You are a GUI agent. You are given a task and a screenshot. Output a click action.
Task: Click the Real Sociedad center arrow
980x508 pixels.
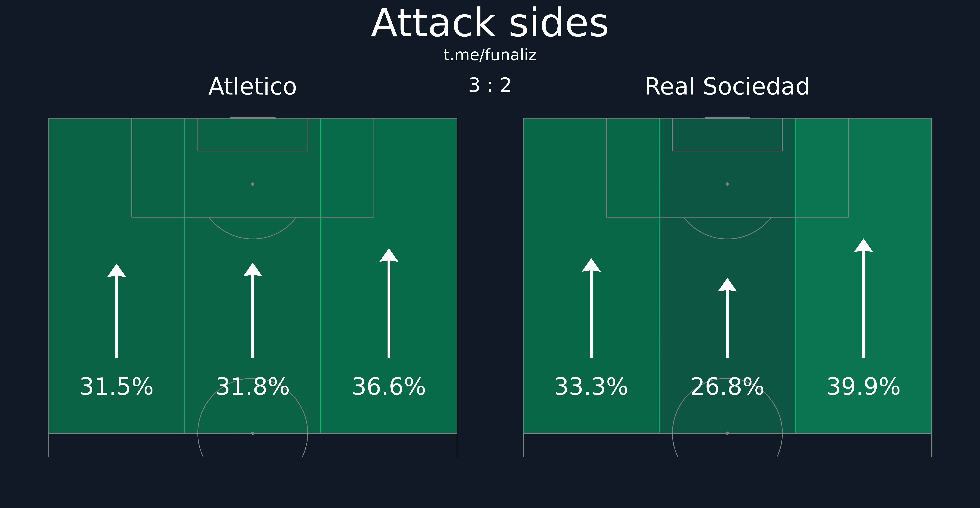click(x=727, y=318)
